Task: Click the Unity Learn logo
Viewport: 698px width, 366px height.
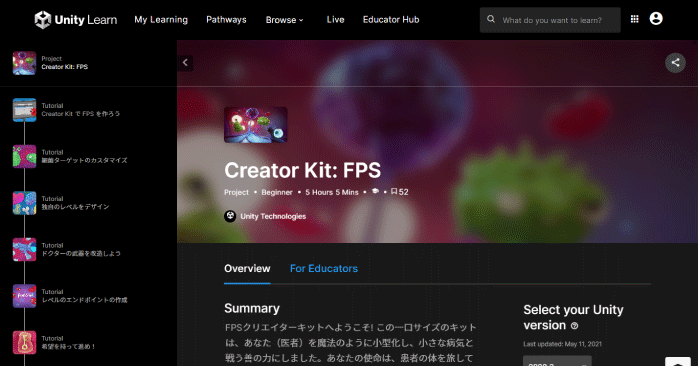Action: 76,20
